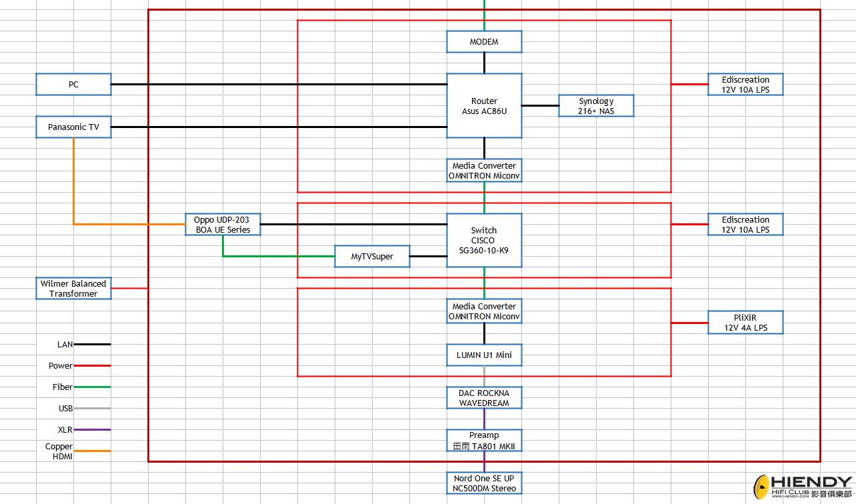Select the line between MODEM and Router
The width and height of the screenshot is (856, 504).
click(484, 63)
